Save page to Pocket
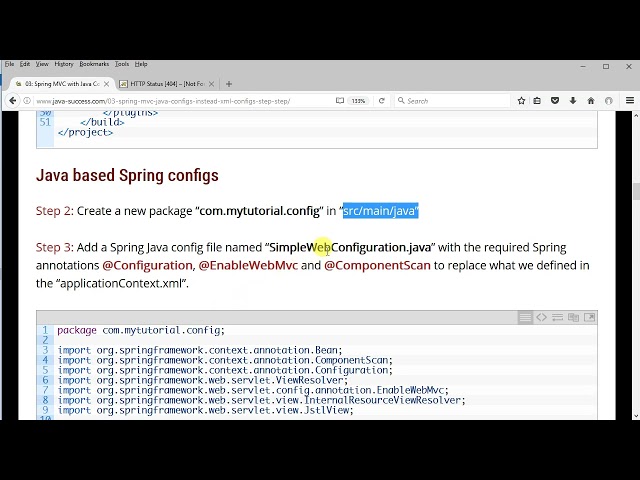 tap(555, 100)
